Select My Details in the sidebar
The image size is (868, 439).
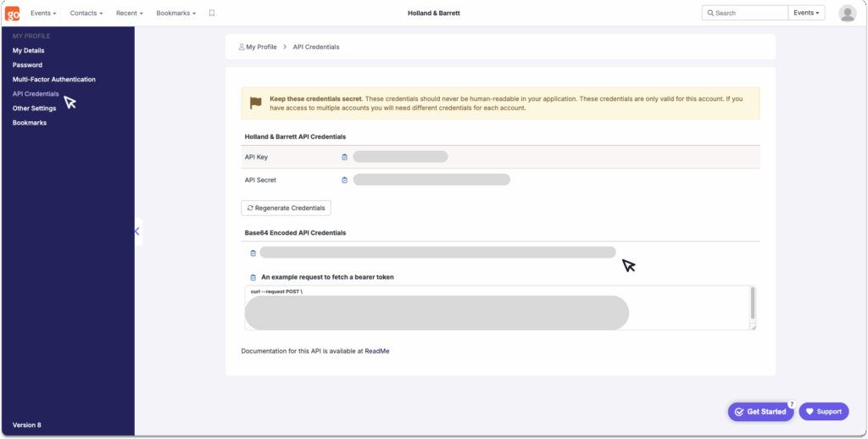tap(28, 51)
